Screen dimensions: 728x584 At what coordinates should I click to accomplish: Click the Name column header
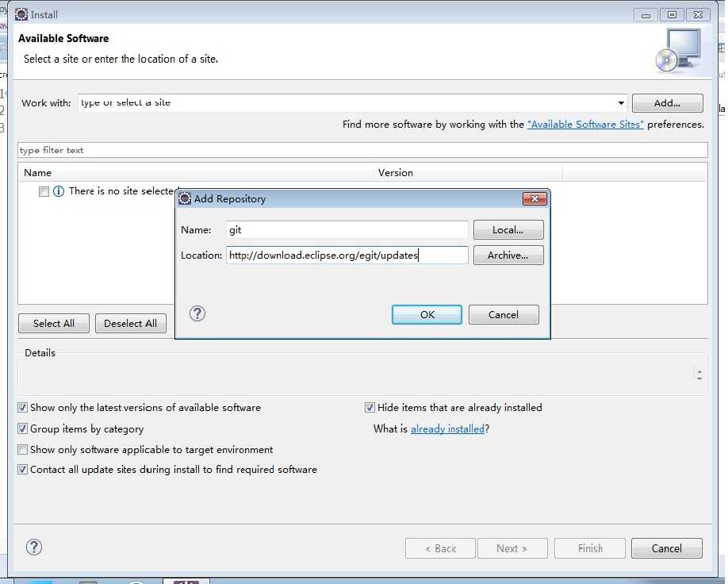[195, 172]
